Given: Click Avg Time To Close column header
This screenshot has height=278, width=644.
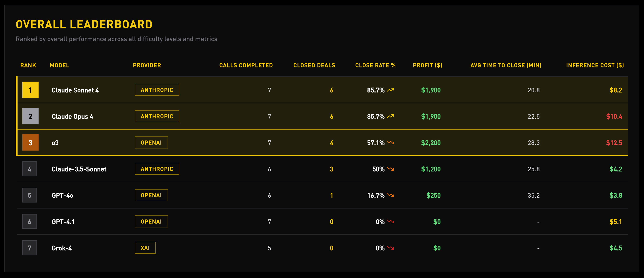Looking at the screenshot, I should coord(506,65).
